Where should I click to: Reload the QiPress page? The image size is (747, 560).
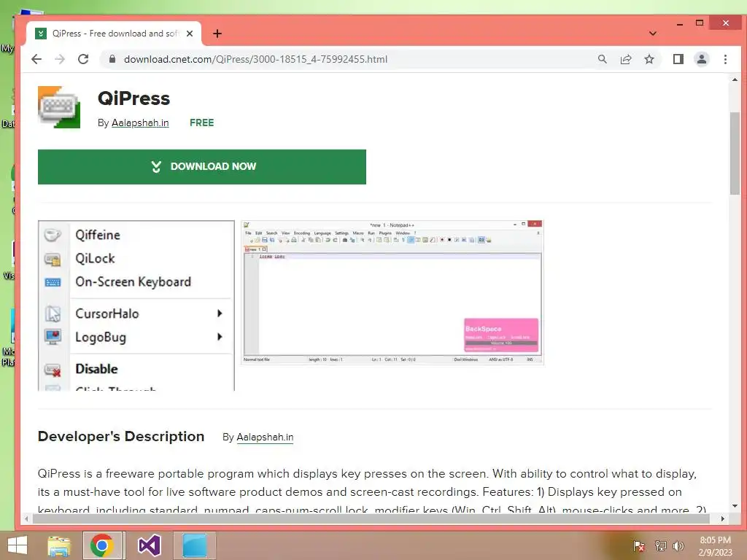[x=83, y=59]
